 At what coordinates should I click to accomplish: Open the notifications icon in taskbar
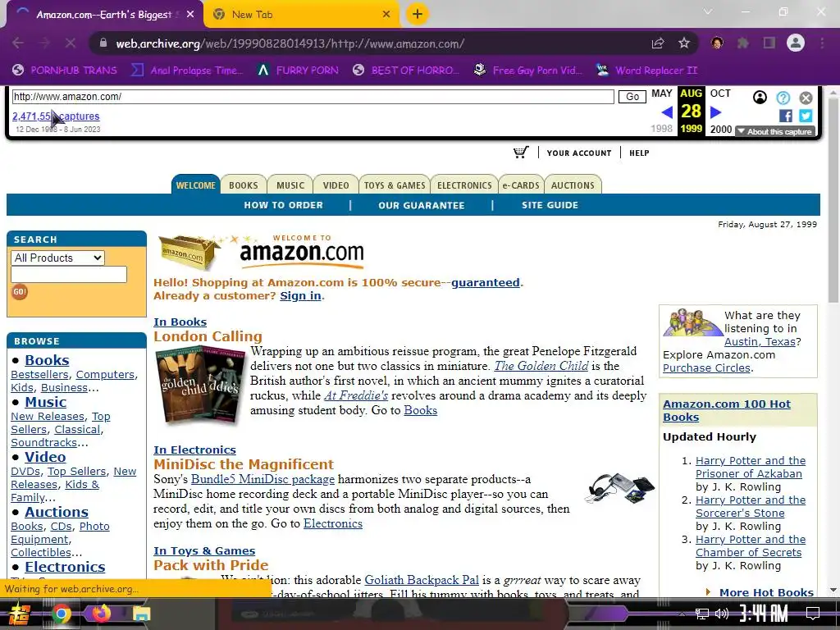coord(813,614)
